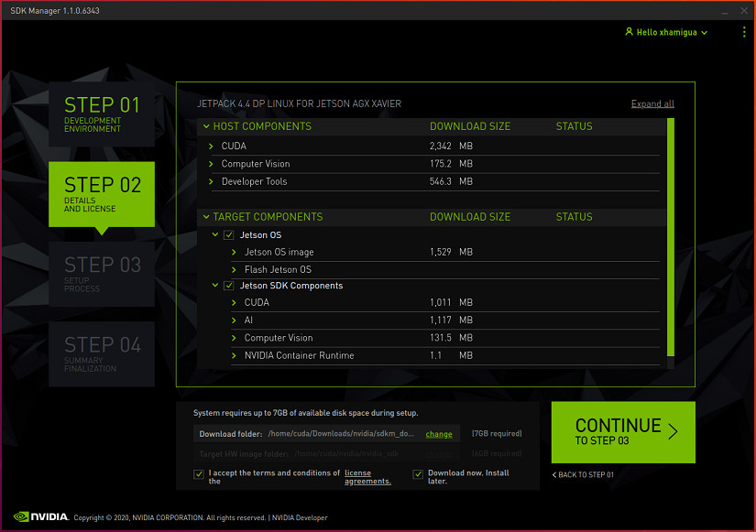Click the copyright text in footer

click(170, 517)
